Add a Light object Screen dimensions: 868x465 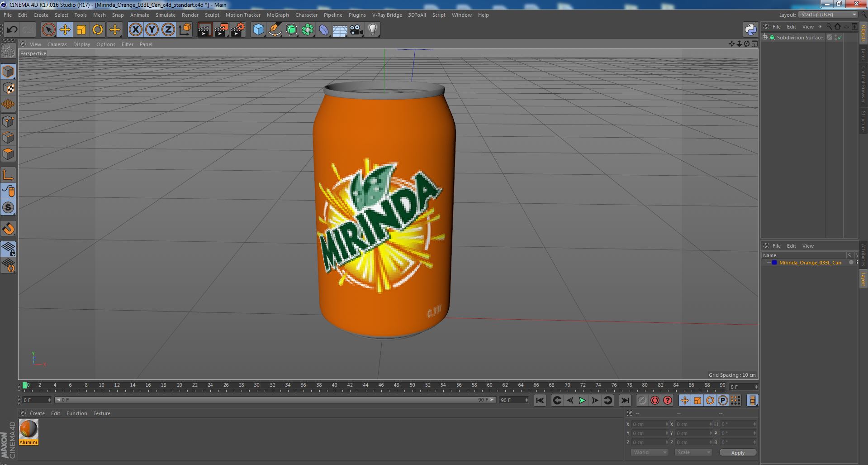372,30
